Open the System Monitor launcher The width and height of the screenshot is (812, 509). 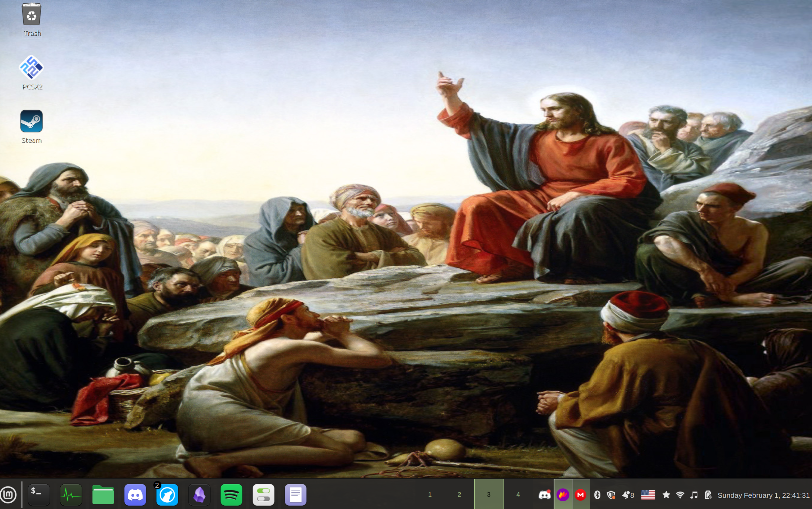pyautogui.click(x=71, y=495)
